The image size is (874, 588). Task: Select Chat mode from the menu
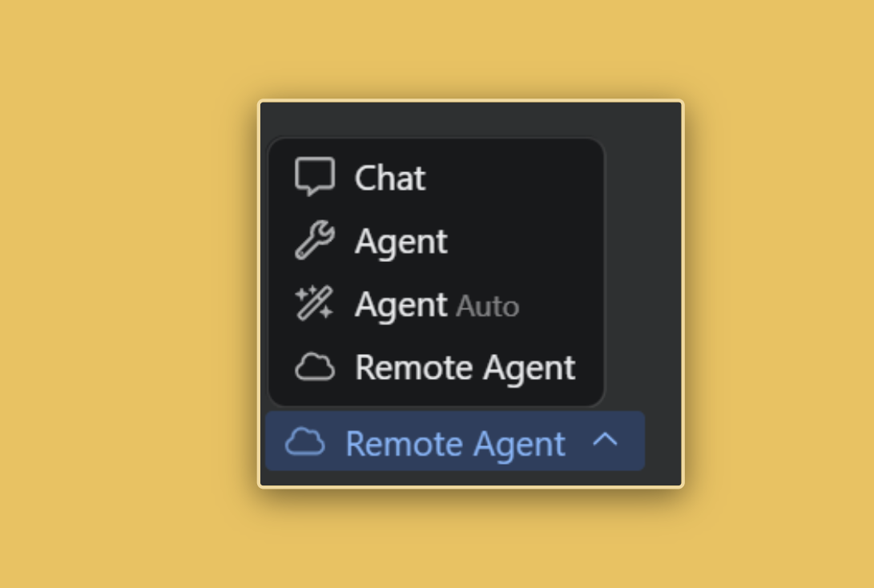coord(436,178)
